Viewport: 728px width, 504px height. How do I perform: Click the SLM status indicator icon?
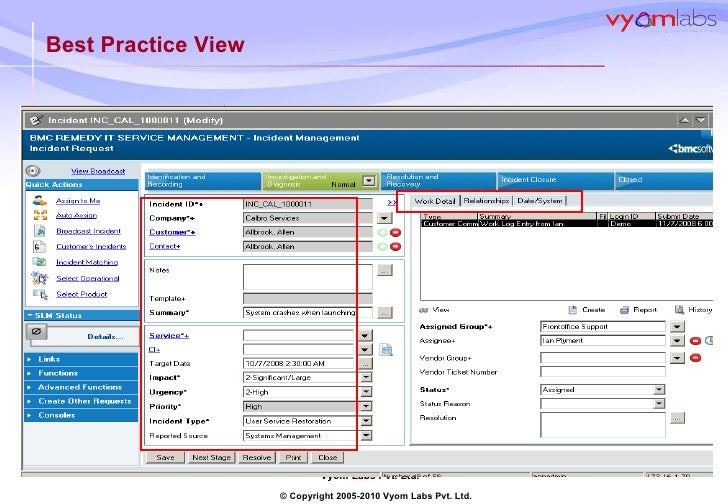click(37, 331)
